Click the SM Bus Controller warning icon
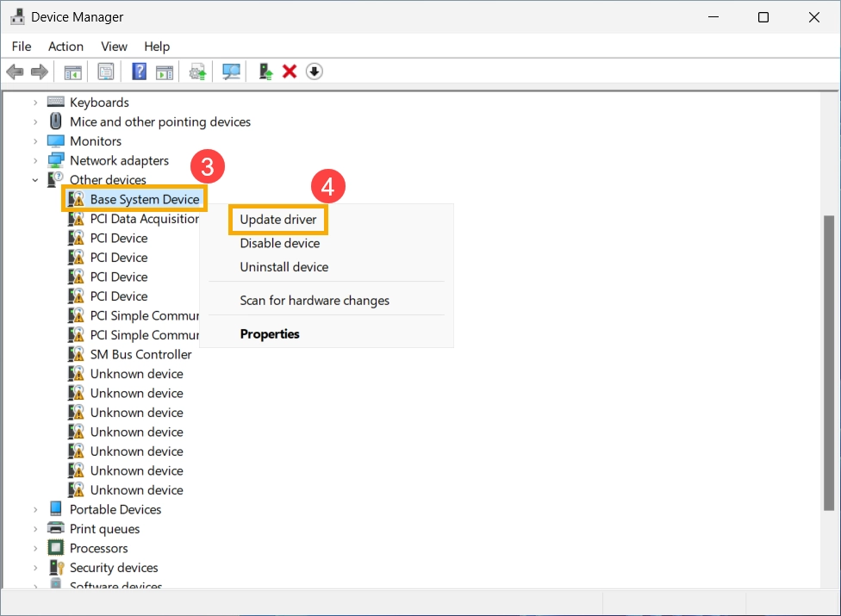Image resolution: width=841 pixels, height=616 pixels. pyautogui.click(x=76, y=354)
